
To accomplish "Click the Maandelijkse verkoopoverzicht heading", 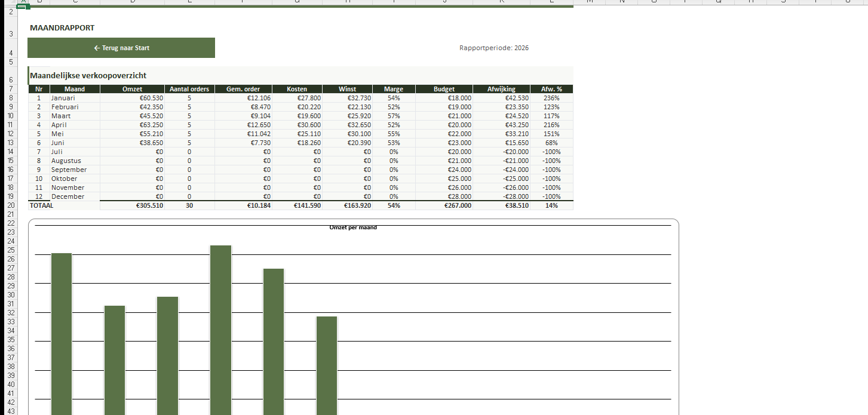I will pyautogui.click(x=88, y=76).
